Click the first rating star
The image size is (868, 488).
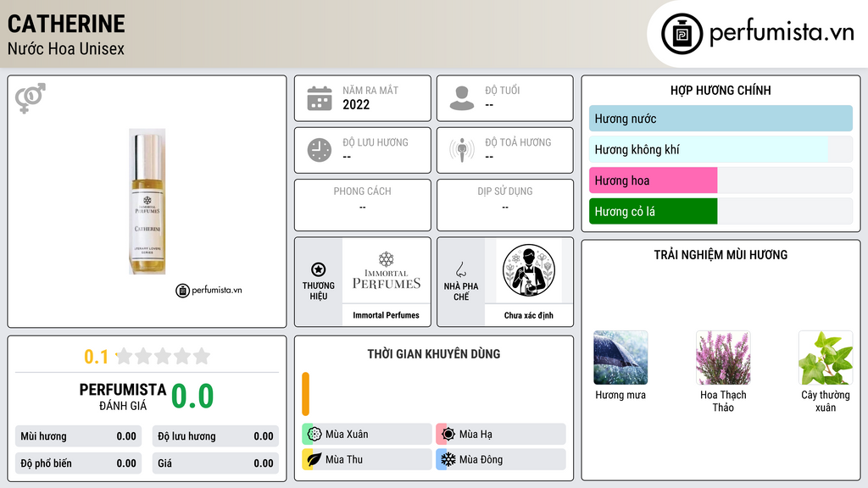(x=125, y=356)
